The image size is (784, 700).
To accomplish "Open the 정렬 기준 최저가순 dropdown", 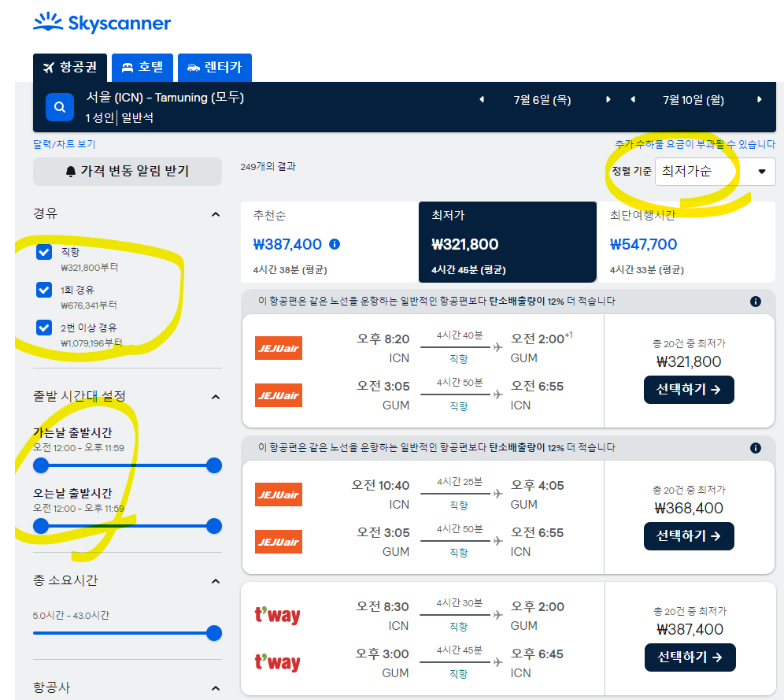I will point(715,172).
